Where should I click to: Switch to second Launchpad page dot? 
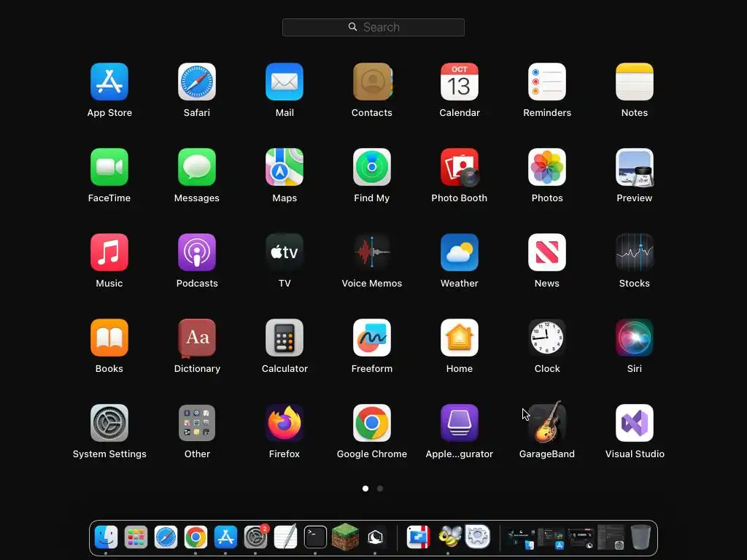coord(379,488)
